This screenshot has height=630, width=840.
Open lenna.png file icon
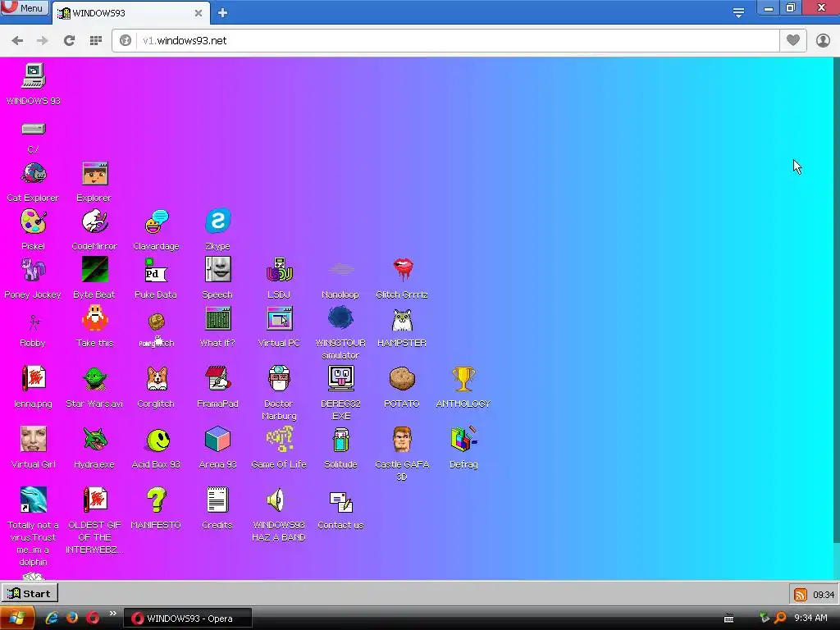(33, 379)
